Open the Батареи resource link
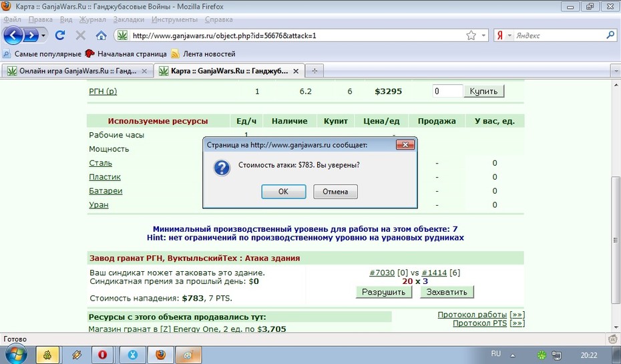The width and height of the screenshot is (621, 364). tap(106, 191)
